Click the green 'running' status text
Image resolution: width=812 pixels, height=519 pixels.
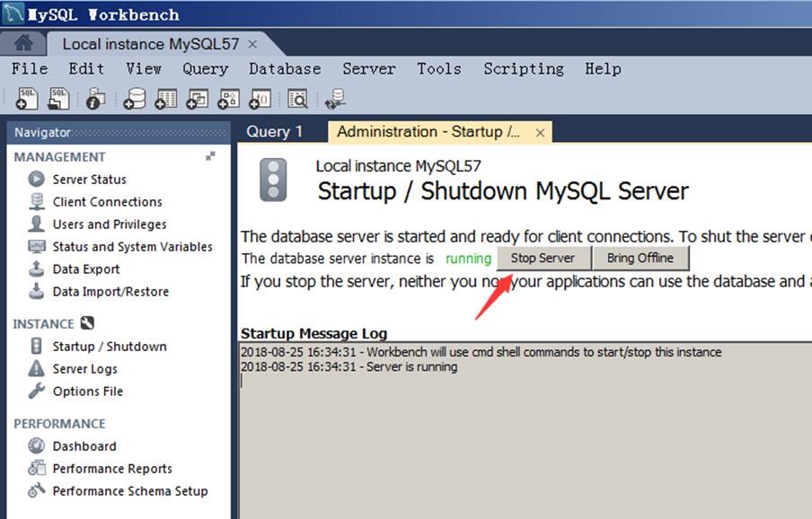coord(468,258)
